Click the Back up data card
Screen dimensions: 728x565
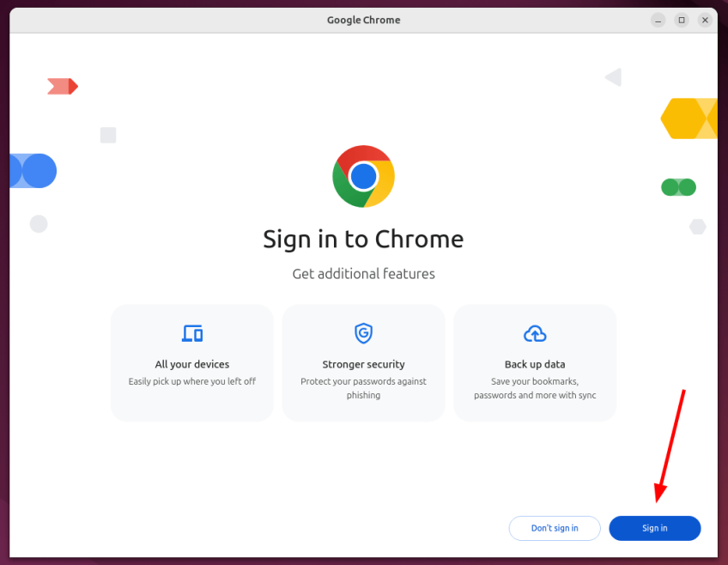tap(534, 362)
